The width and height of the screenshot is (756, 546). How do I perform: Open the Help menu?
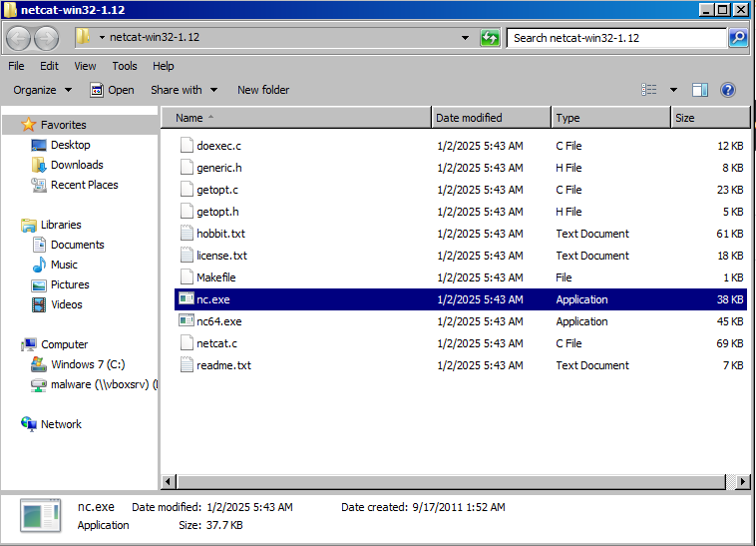click(x=163, y=66)
